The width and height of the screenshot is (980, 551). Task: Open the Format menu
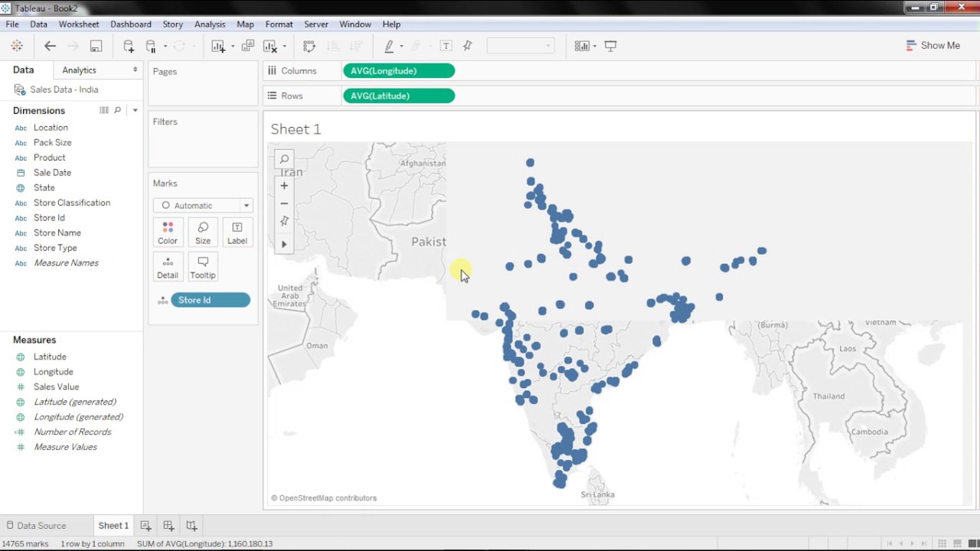click(279, 24)
